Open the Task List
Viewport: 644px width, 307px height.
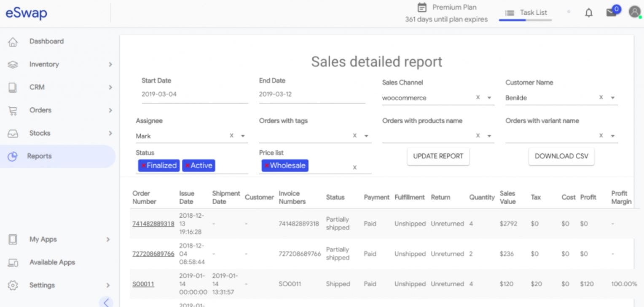point(534,13)
